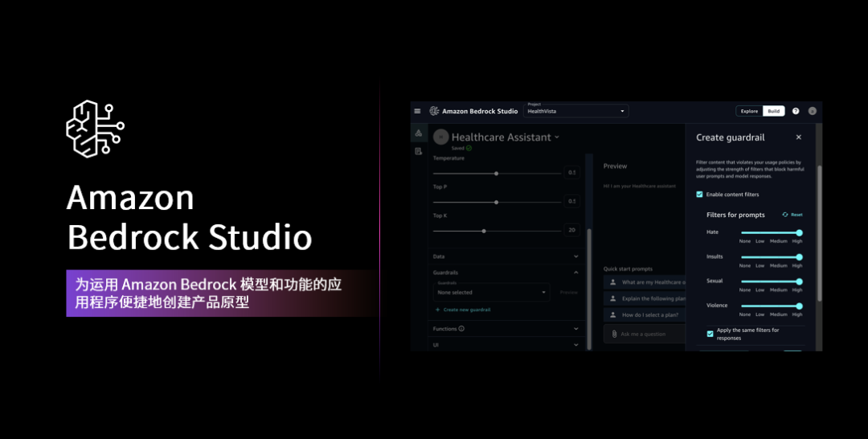868x439 pixels.
Task: Click the 'Ask me a question' input
Action: click(645, 334)
